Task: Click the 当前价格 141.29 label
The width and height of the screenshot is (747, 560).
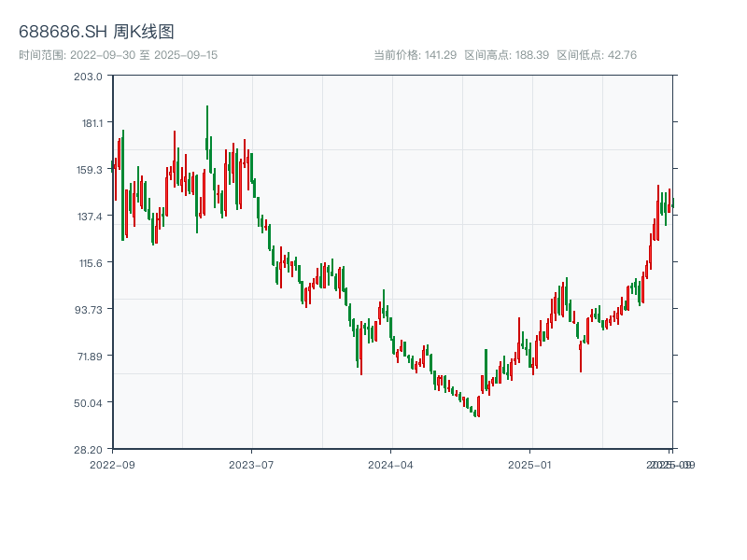Action: tap(415, 55)
